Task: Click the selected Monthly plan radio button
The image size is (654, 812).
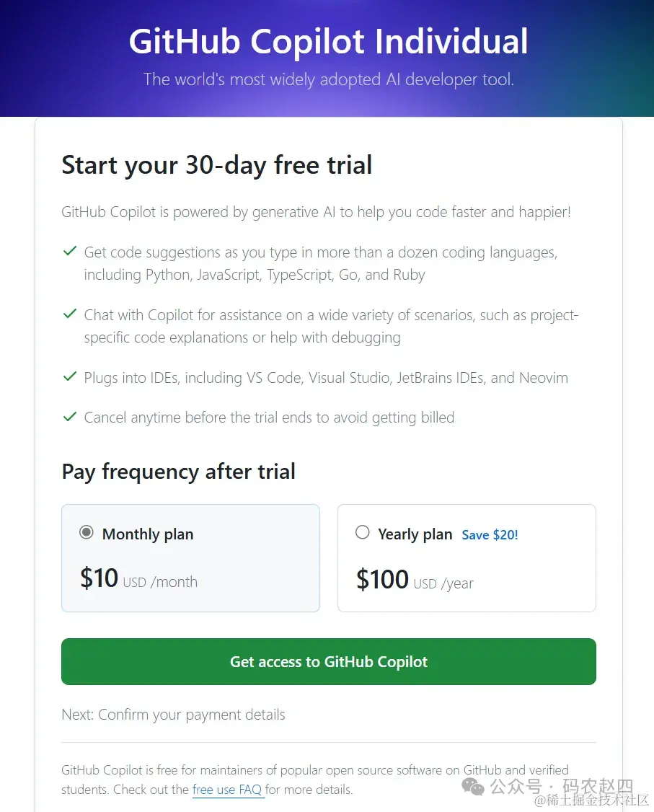Action: click(x=87, y=532)
